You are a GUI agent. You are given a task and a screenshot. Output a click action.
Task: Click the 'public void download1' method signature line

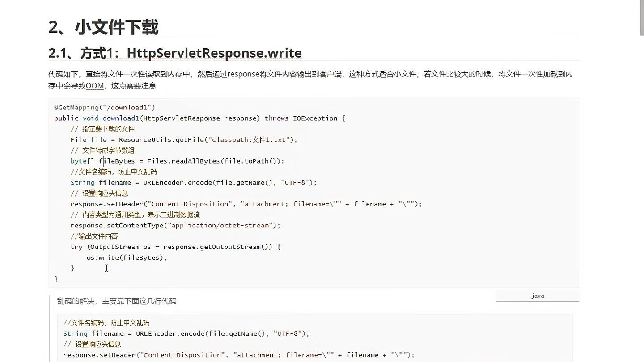pyautogui.click(x=200, y=118)
